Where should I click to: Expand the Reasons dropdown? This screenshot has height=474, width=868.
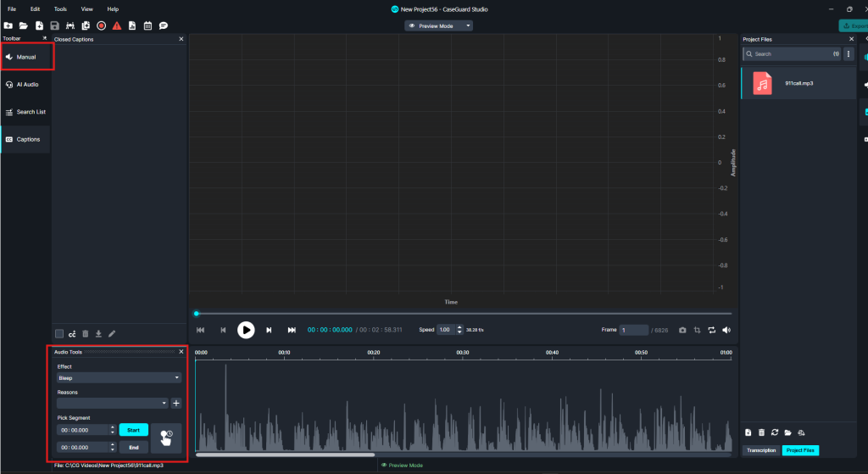click(x=112, y=404)
